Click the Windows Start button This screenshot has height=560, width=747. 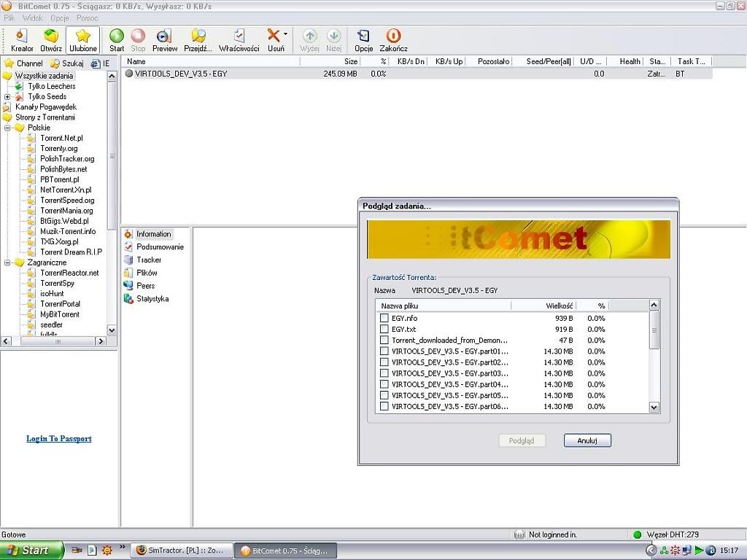click(31, 551)
